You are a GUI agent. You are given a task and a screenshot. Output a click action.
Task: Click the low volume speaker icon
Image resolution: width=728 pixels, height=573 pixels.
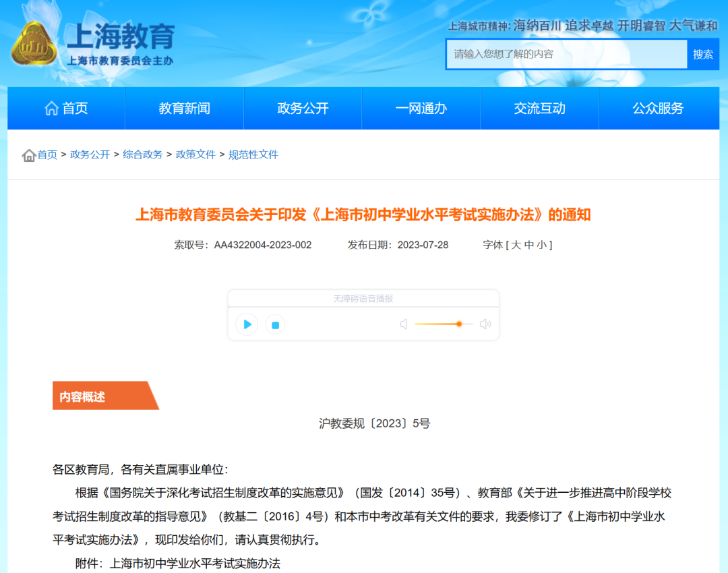click(x=404, y=324)
